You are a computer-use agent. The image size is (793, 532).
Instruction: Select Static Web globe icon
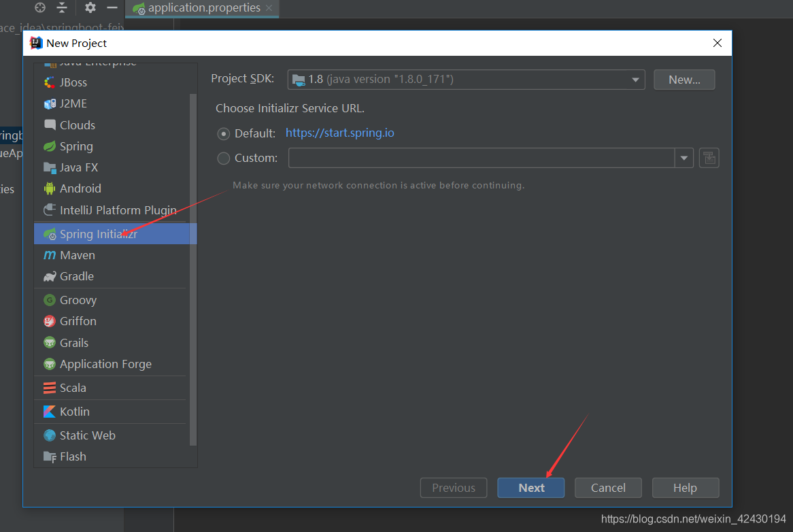[x=50, y=435]
